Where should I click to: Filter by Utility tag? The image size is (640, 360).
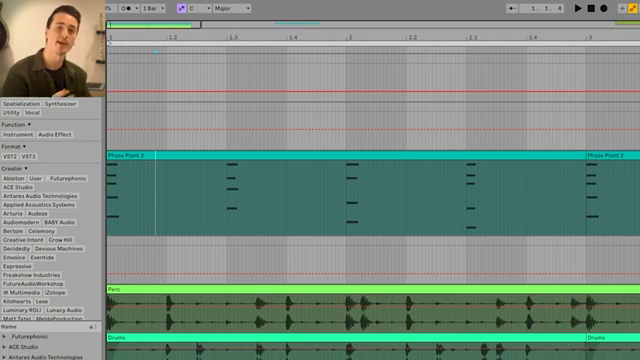coord(11,113)
